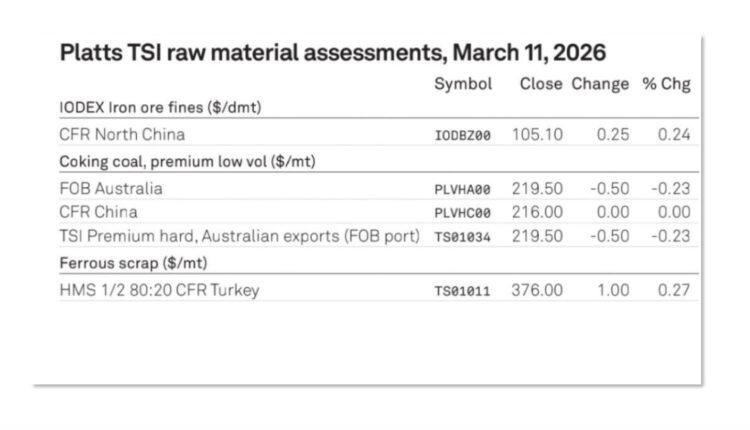Click the % Chg column header
This screenshot has width=750, height=430.
[666, 85]
